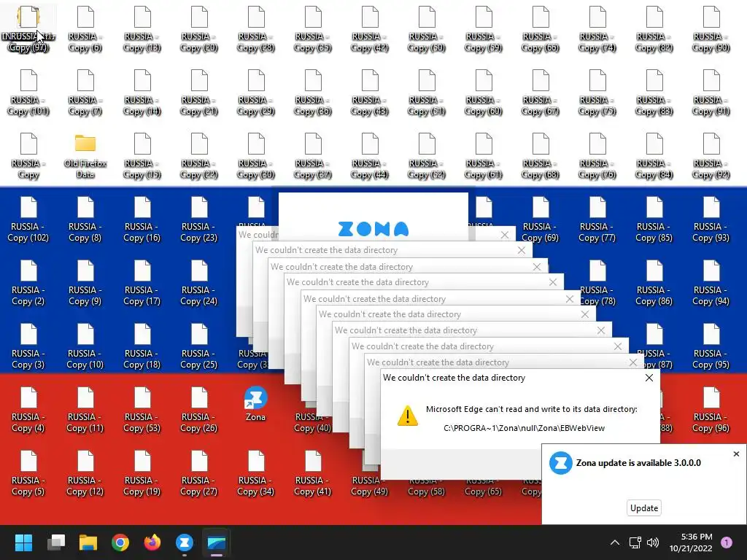Click the warning icon in the error dialog
The height and width of the screenshot is (560, 747).
[407, 416]
